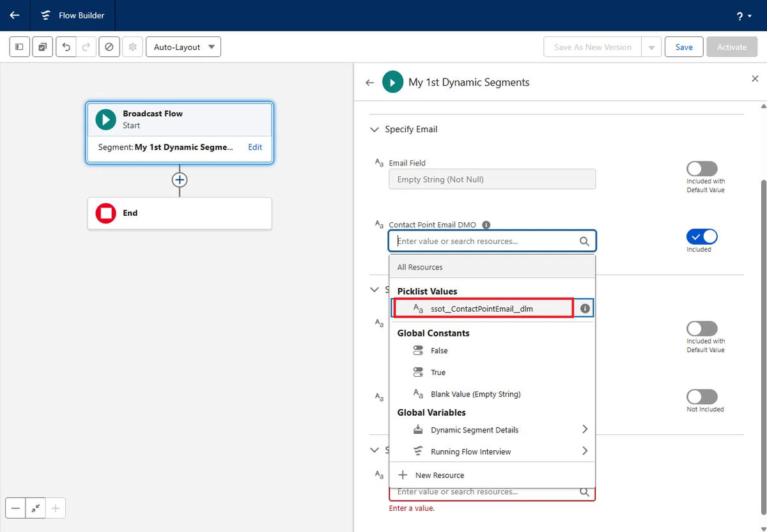Click Save As New Version button
Image resolution: width=767 pixels, height=532 pixels.
593,47
